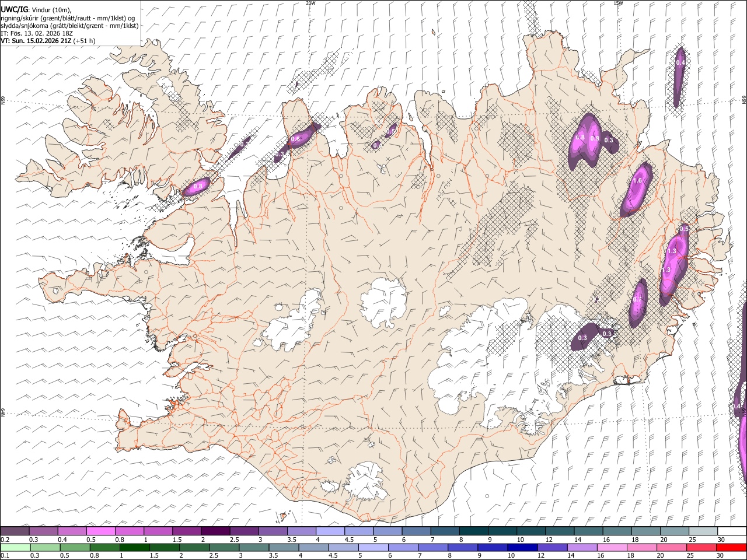The width and height of the screenshot is (747, 560).
Task: Click the dark green 1–1.5 rain swatch
Action: click(x=135, y=548)
